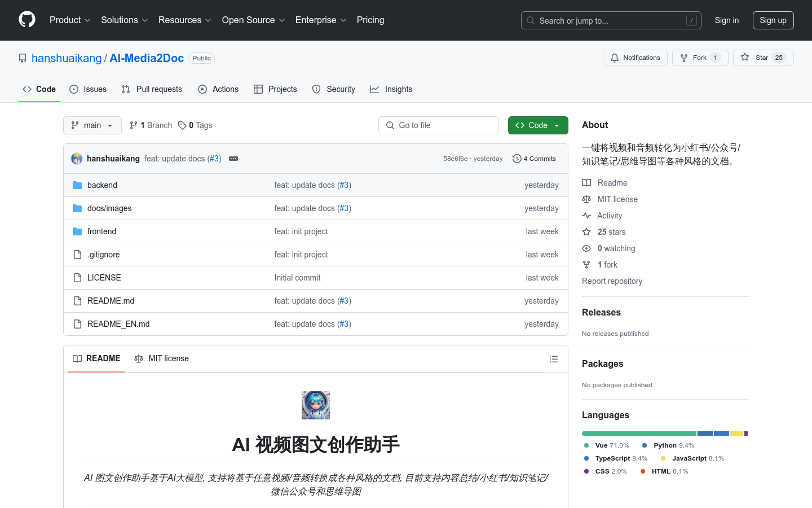The image size is (812, 508).
Task: Open the Packages heading link
Action: [x=602, y=364]
